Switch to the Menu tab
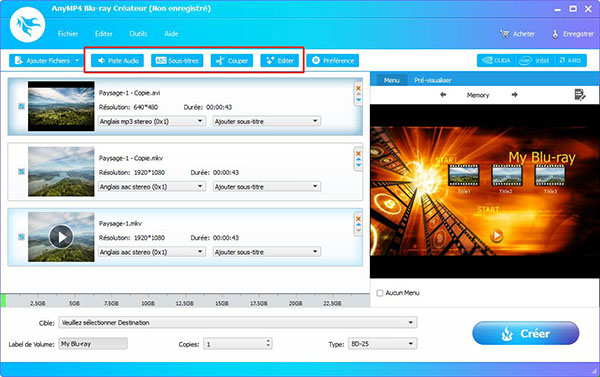Screen dimensions: 600x377 (x=392, y=80)
